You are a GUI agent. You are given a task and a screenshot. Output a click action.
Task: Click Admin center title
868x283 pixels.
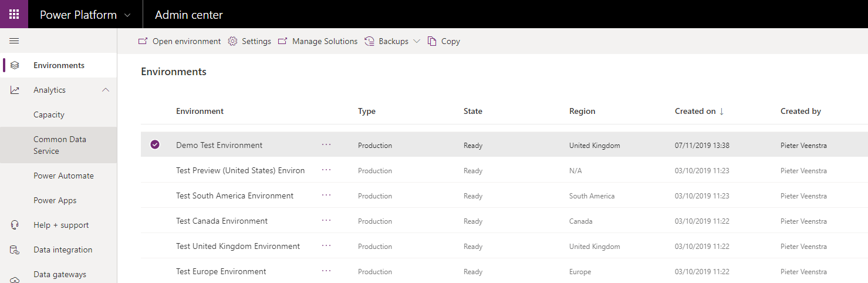[x=189, y=15]
